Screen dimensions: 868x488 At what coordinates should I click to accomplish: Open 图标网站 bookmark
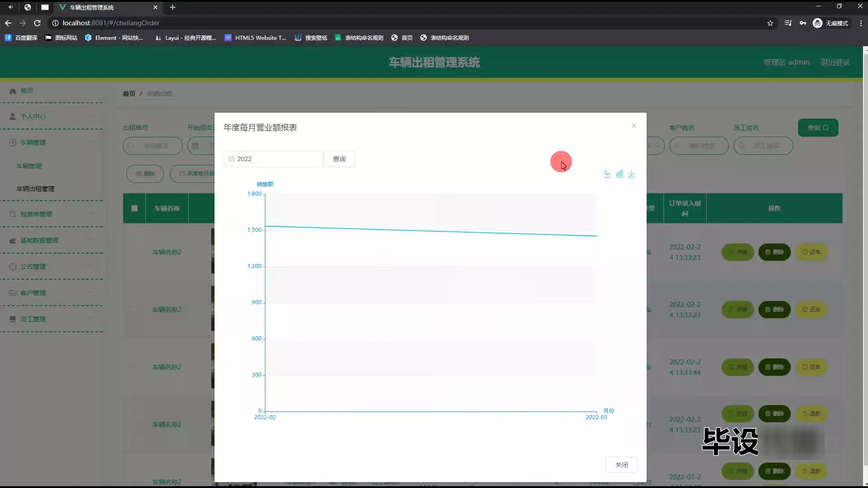point(61,38)
